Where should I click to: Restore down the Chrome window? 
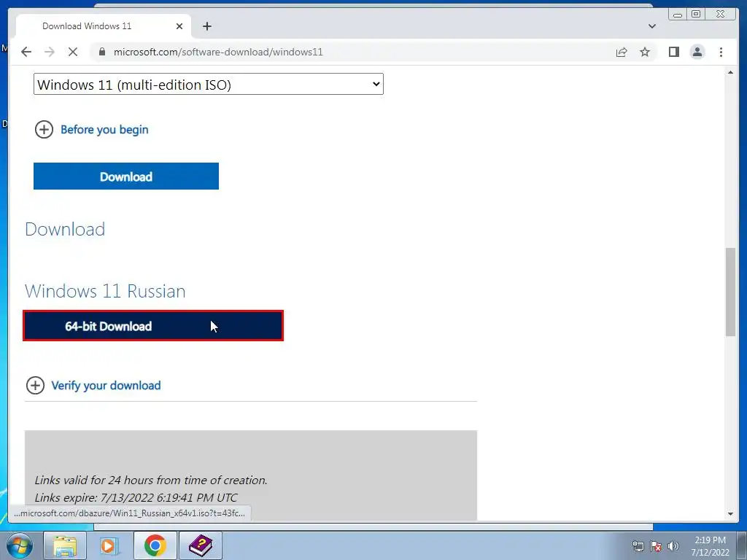696,15
